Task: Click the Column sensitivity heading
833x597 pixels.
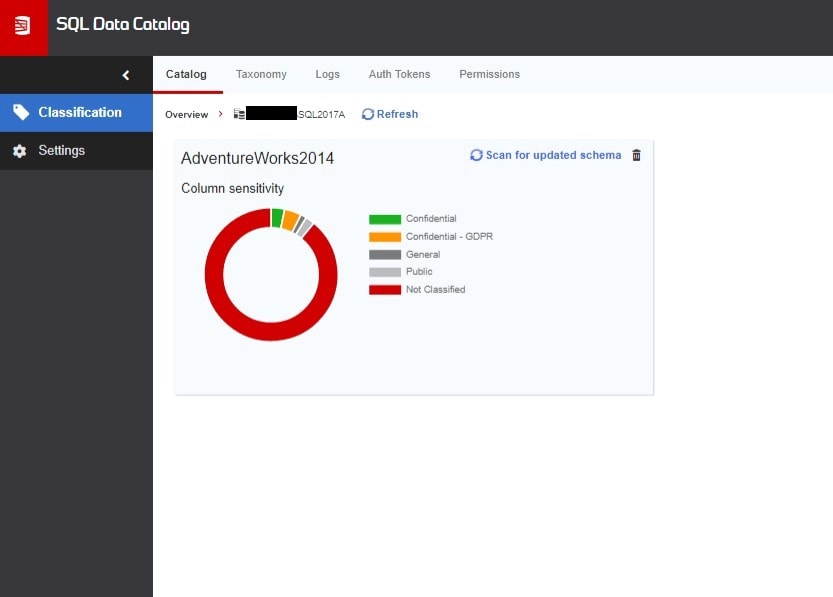Action: point(232,189)
